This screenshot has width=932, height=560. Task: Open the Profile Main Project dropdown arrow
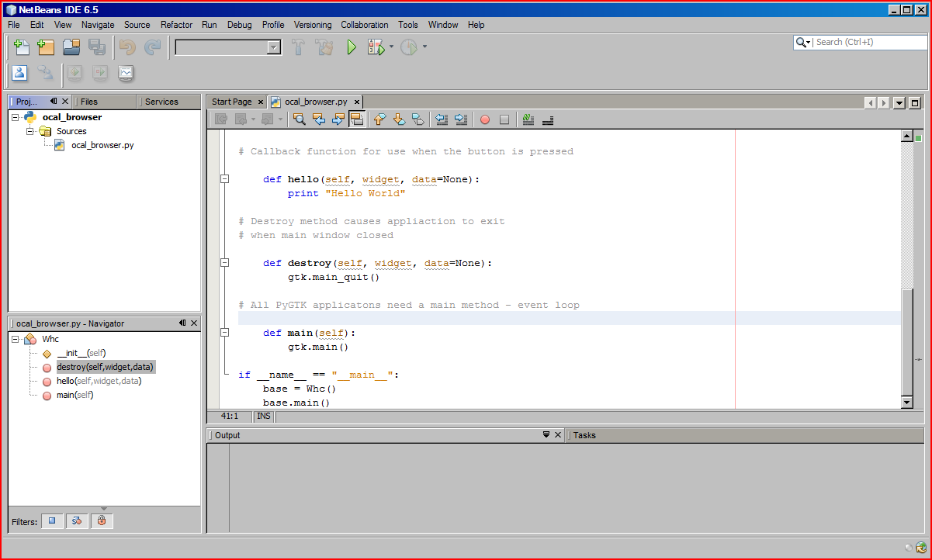424,47
